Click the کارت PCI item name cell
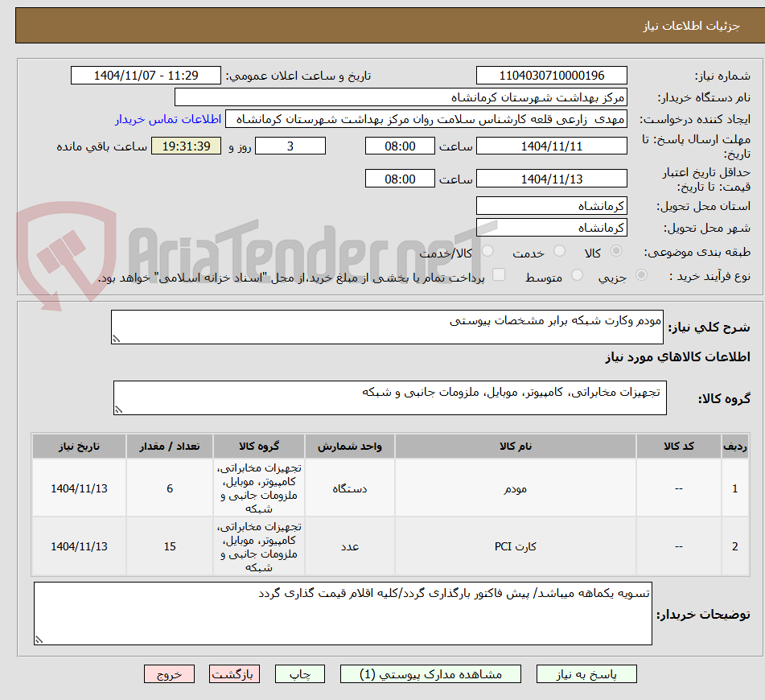This screenshot has width=765, height=700. coord(515,546)
